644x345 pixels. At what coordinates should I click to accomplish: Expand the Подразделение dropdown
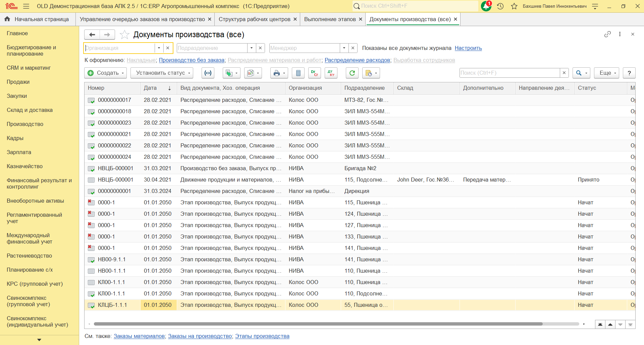252,48
